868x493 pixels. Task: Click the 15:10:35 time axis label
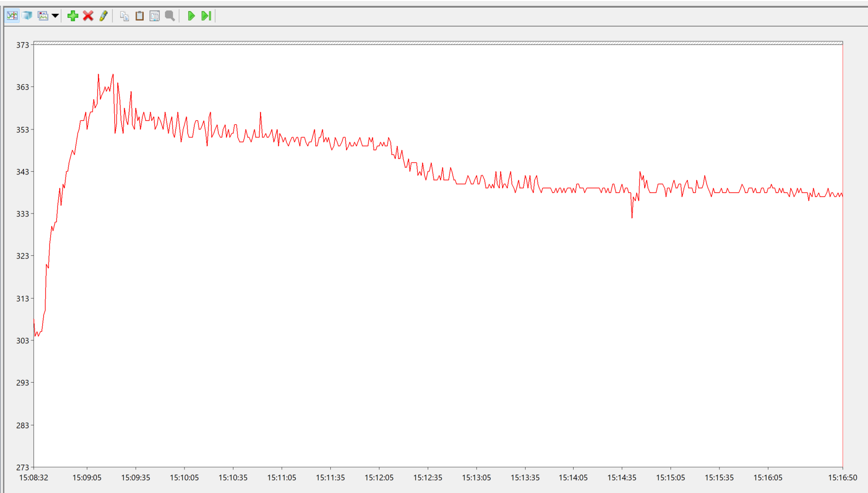233,477
